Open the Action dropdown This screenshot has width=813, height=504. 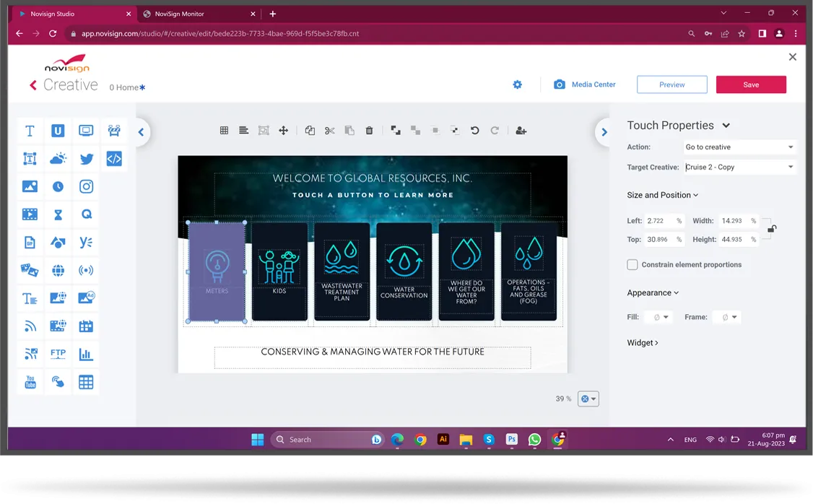coord(739,147)
